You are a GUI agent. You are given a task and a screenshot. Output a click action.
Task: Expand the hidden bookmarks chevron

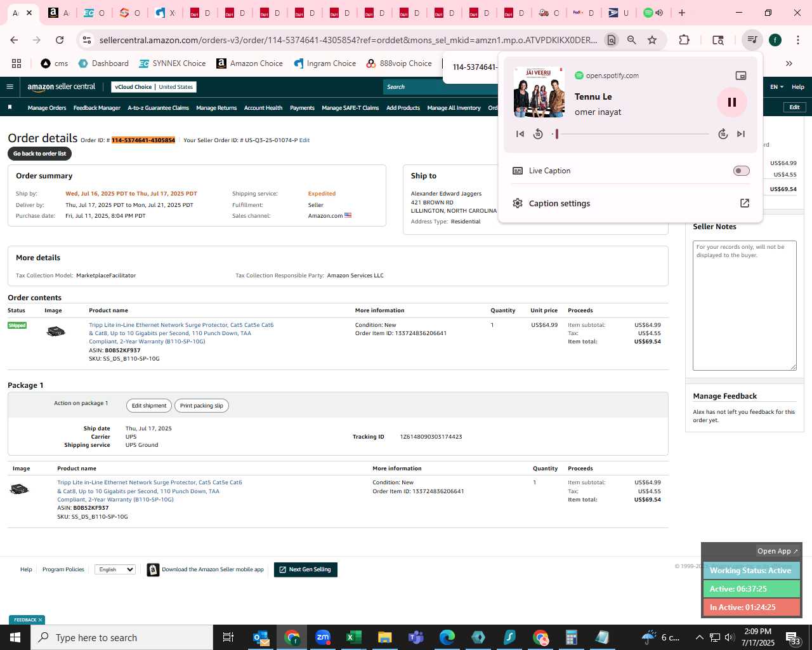tap(789, 63)
